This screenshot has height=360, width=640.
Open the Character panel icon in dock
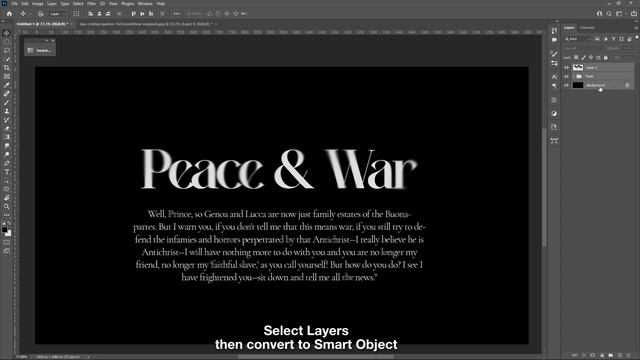[554, 77]
